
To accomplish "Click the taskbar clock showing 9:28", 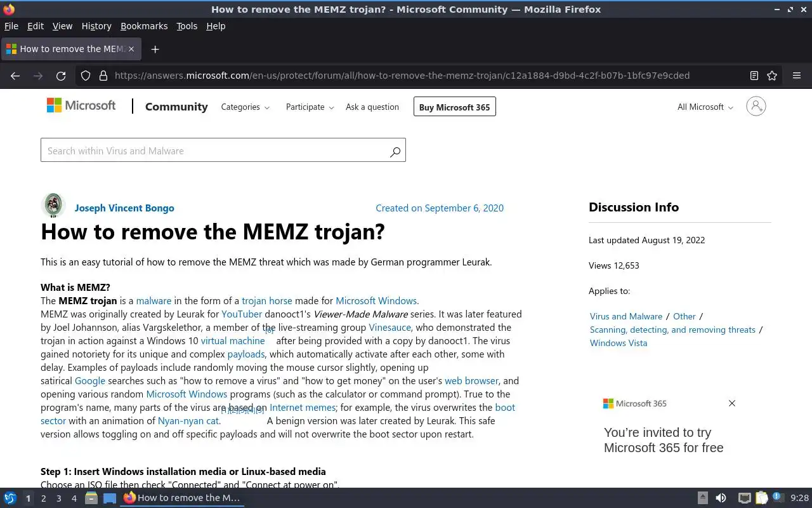I will 799,498.
